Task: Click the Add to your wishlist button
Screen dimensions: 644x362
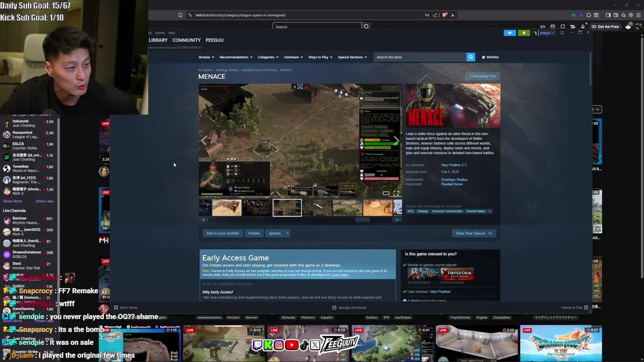Action: [x=222, y=233]
